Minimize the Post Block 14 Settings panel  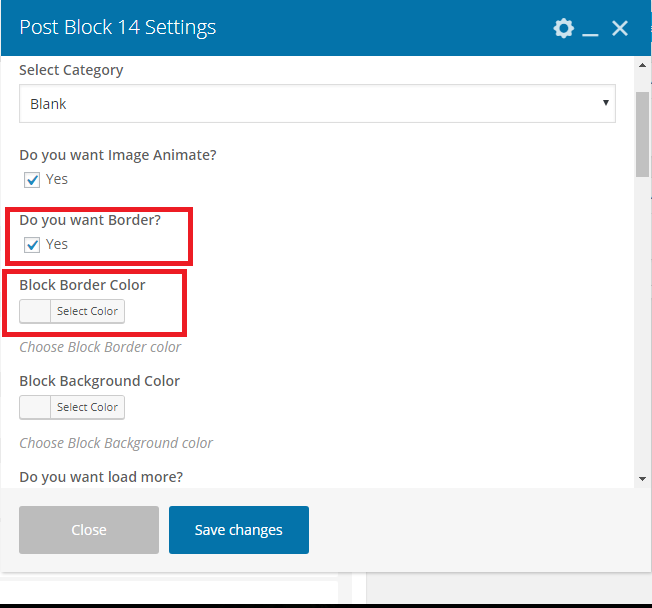pos(591,30)
